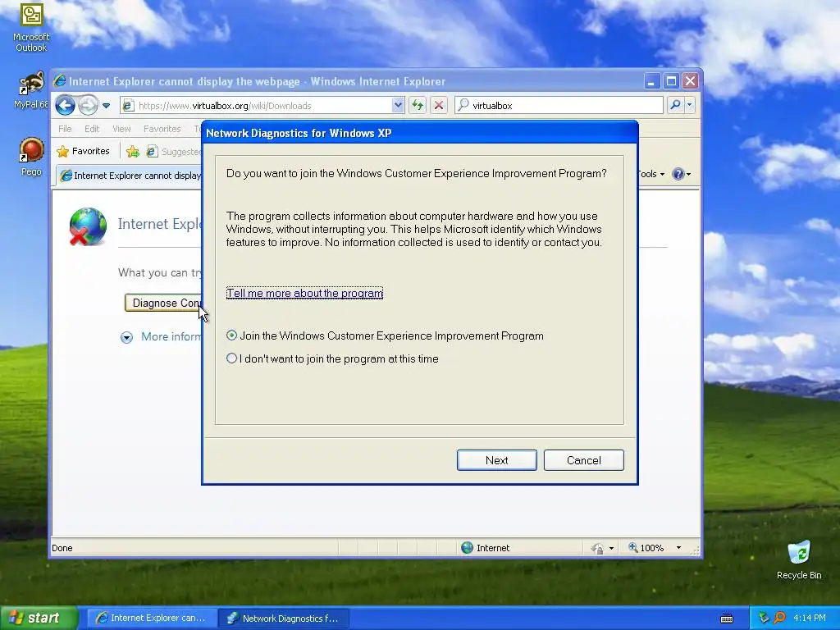Screen dimensions: 840x630
Task: Open zoom level dropdown arrow
Action: click(678, 547)
